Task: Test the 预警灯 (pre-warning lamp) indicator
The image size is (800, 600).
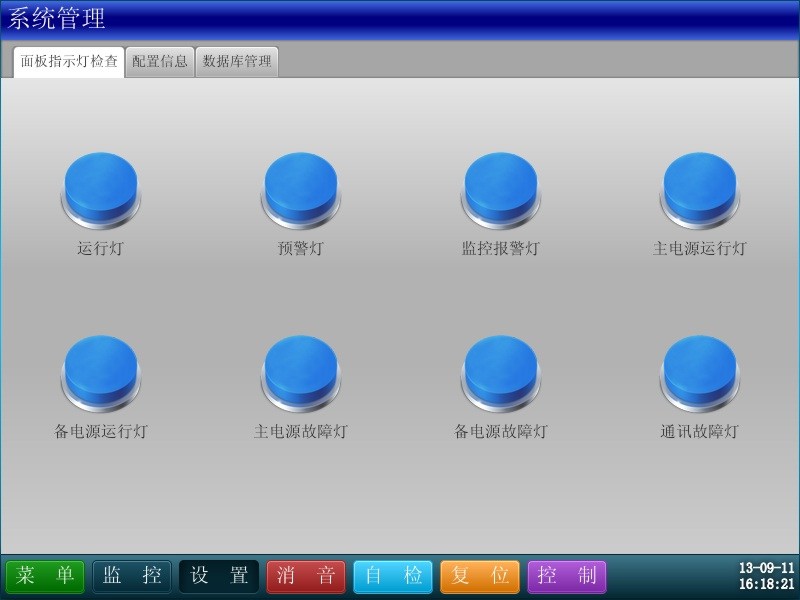Action: 300,185
